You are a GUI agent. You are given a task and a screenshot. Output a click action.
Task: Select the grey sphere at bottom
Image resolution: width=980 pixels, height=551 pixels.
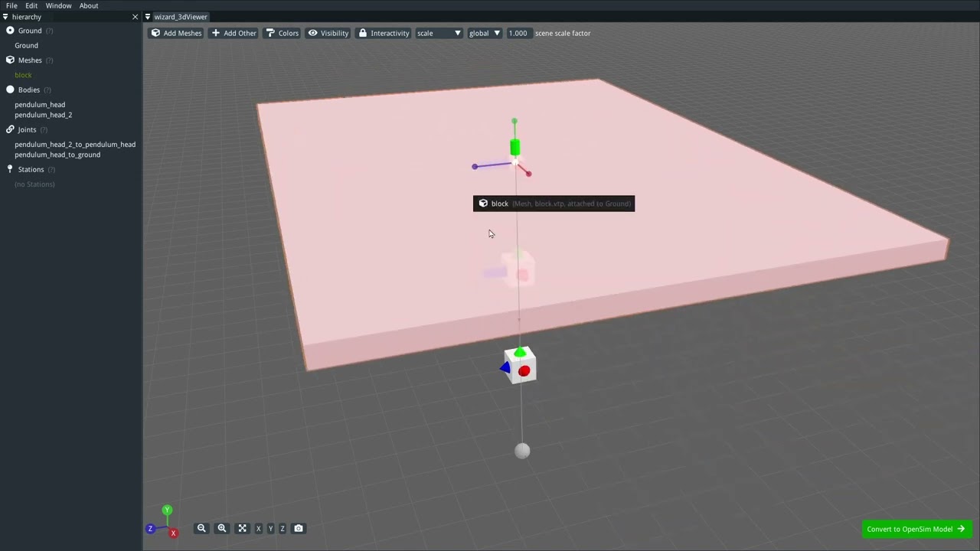(522, 451)
